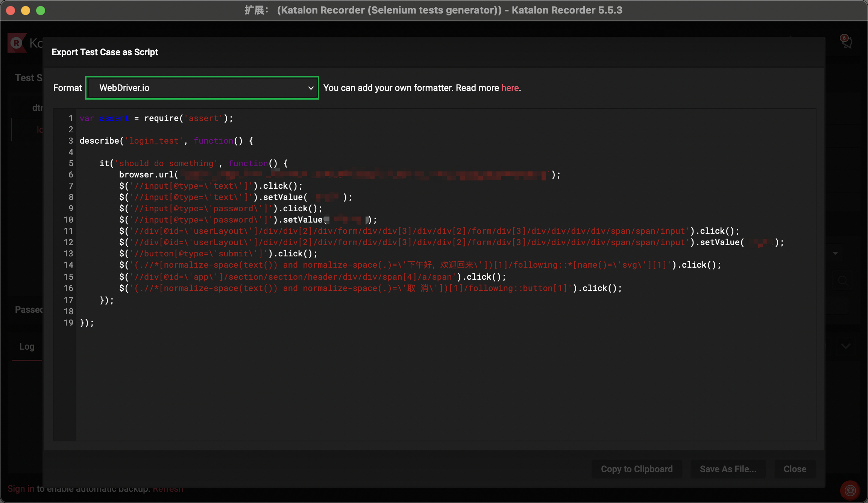Click the Sign in link for backup

click(21, 489)
